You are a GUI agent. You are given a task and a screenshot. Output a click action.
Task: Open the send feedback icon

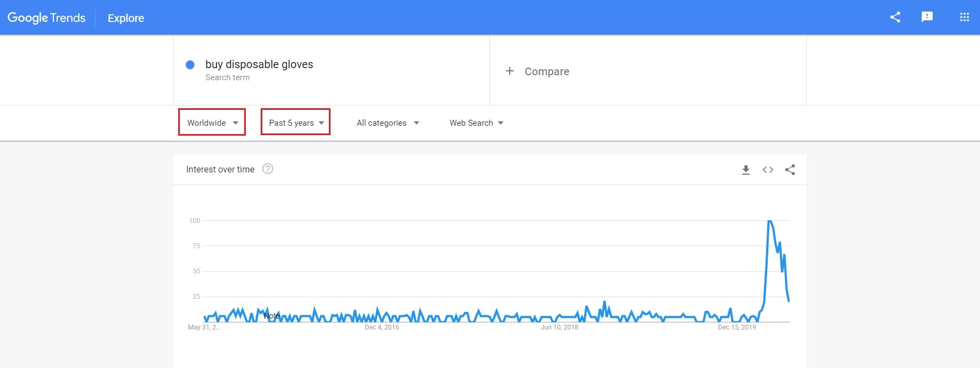(x=927, y=17)
